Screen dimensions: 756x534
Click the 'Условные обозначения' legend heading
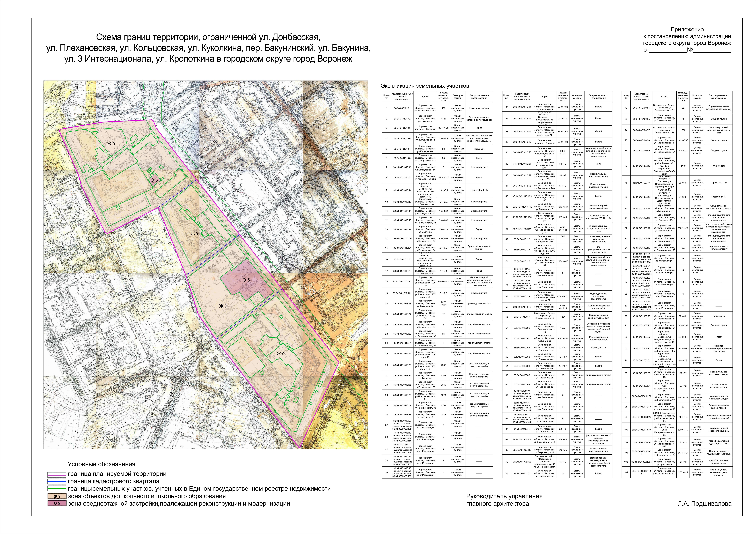(x=101, y=464)
